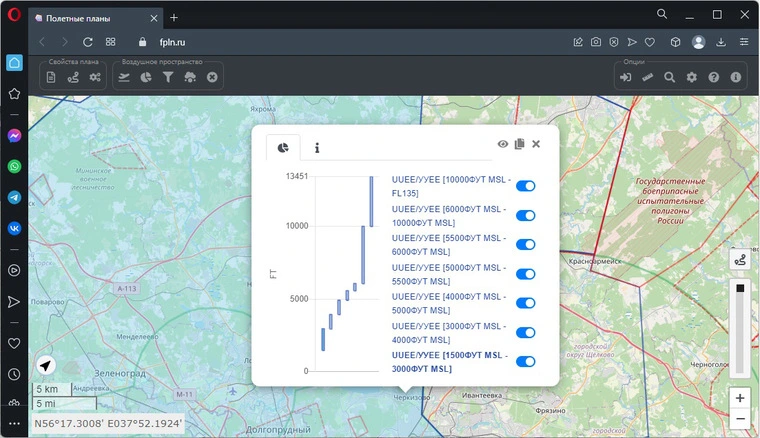Viewport: 760px width, 438px height.
Task: Close the airspace popup panel
Action: pos(536,144)
